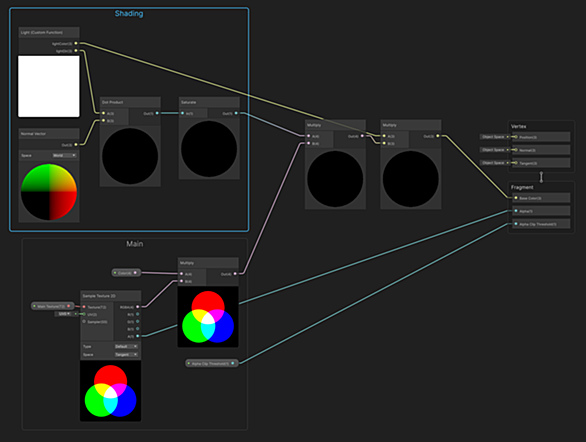
Task: Click the lightColor(3) output port
Action: [x=76, y=43]
